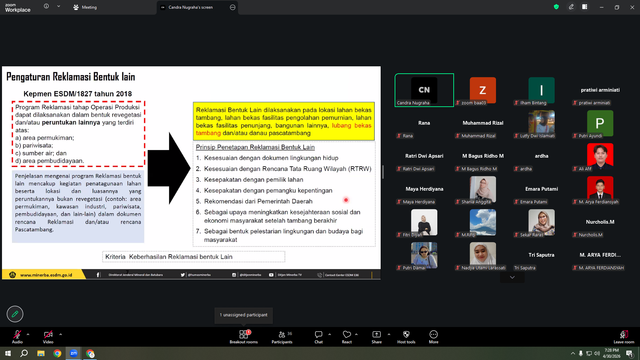Expand video options arrow next to Video
The width and height of the screenshot is (640, 360).
tap(60, 334)
